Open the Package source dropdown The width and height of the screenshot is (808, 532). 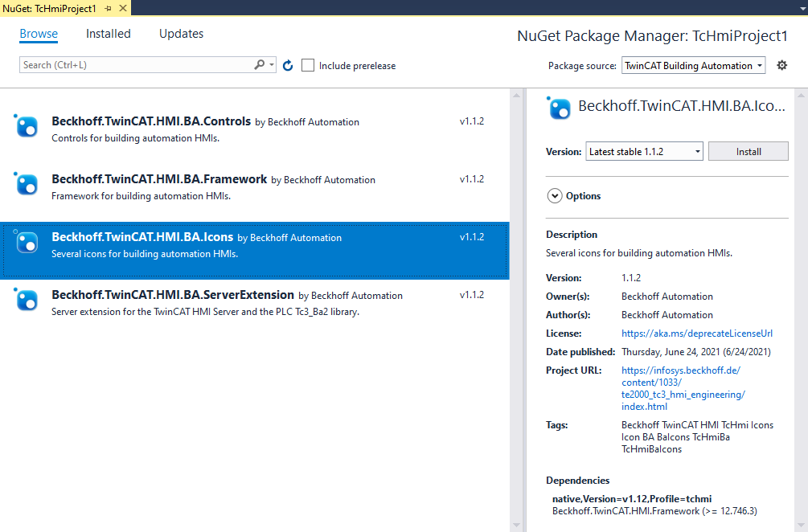pyautogui.click(x=693, y=66)
